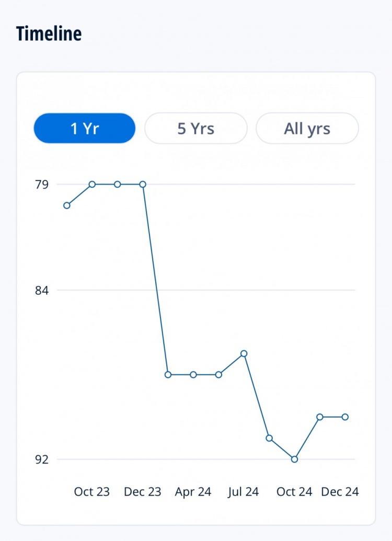Click the data point between Jul 24 and Oct 24

tap(269, 438)
